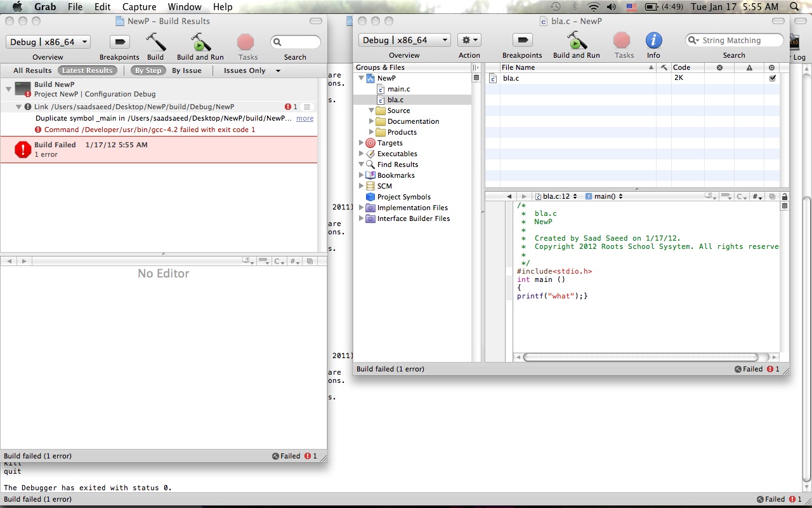Open the # included files popup in project editor
This screenshot has width=812, height=508.
coord(757,197)
